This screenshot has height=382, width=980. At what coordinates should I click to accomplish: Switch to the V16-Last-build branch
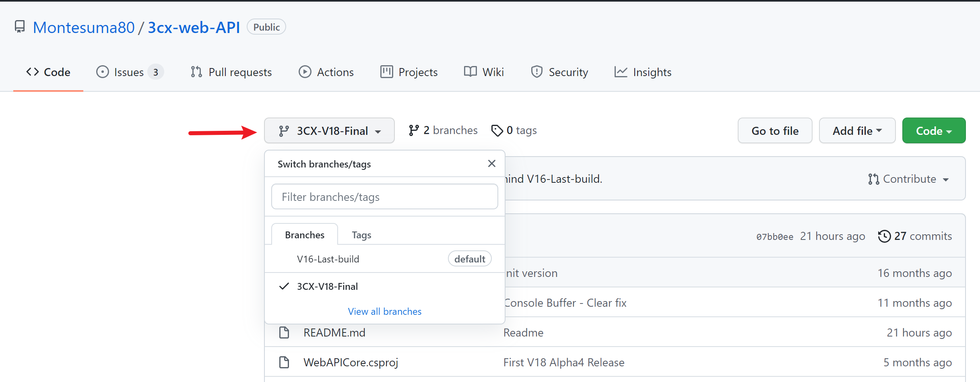(385, 259)
